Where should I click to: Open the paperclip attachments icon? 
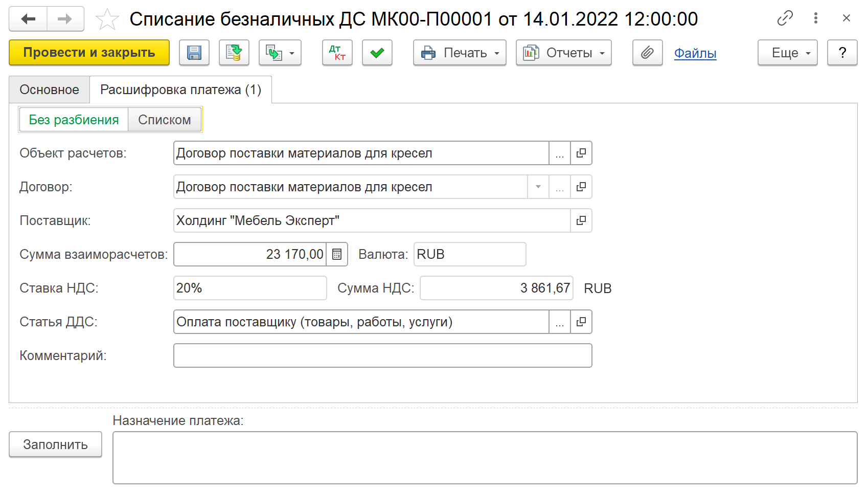point(647,53)
